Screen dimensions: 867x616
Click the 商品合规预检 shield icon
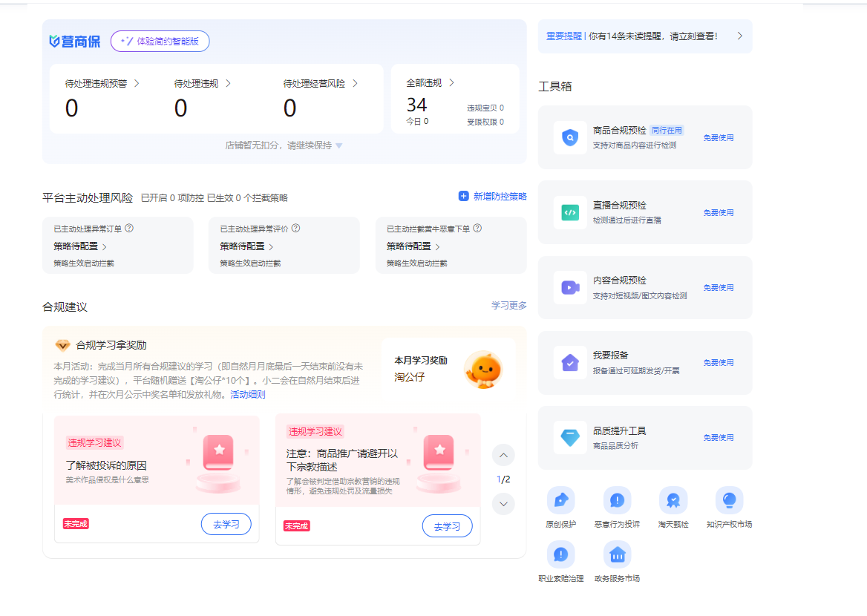(569, 137)
